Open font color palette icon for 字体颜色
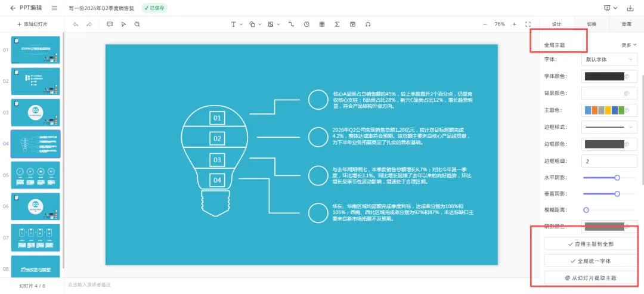The height and width of the screenshot is (294, 644). [x=627, y=76]
